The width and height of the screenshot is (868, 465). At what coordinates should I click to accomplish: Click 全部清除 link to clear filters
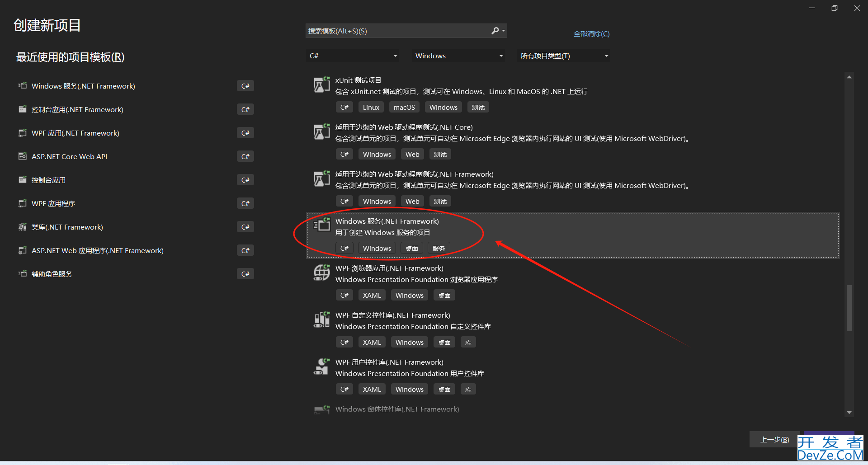click(591, 34)
